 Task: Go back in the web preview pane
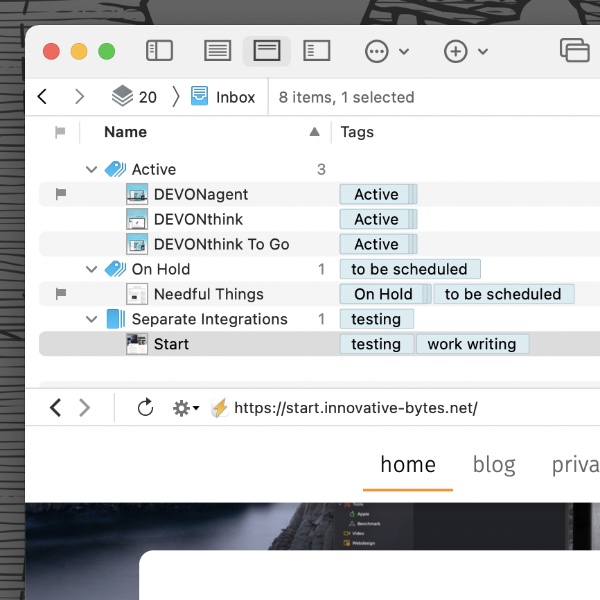pyautogui.click(x=55, y=408)
